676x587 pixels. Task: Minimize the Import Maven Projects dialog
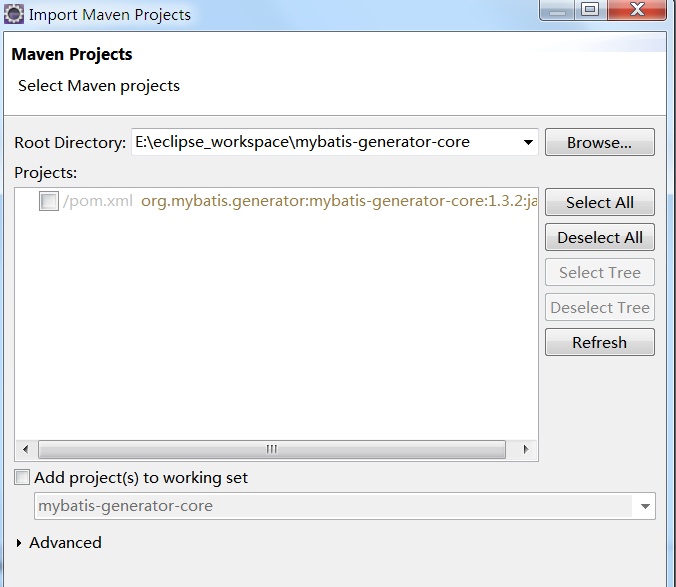point(557,9)
